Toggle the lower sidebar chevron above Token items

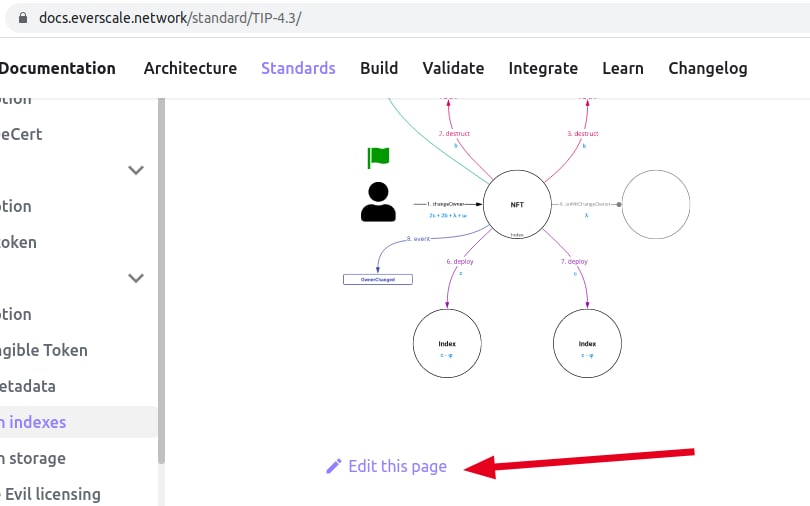[x=137, y=278]
